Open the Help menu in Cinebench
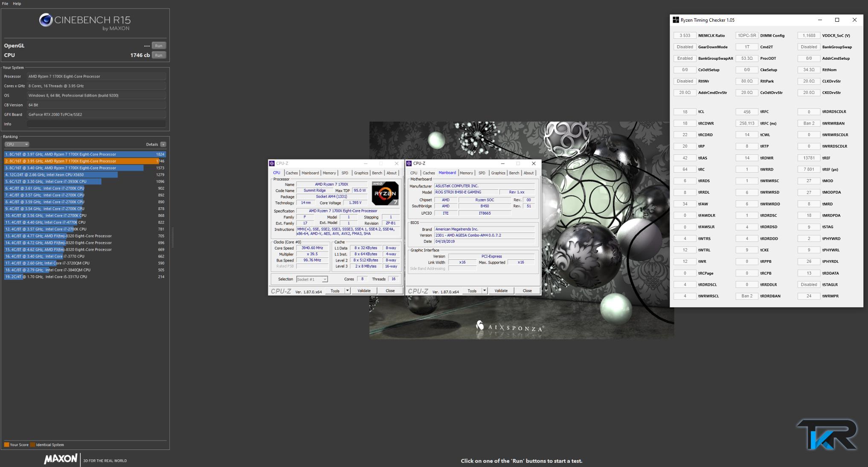This screenshot has height=467, width=868. coord(17,3)
